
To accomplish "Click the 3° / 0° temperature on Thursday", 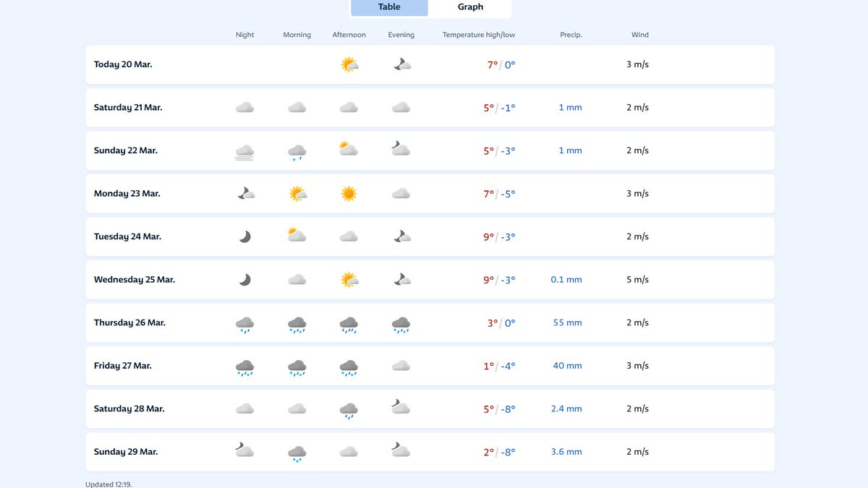I will 501,322.
